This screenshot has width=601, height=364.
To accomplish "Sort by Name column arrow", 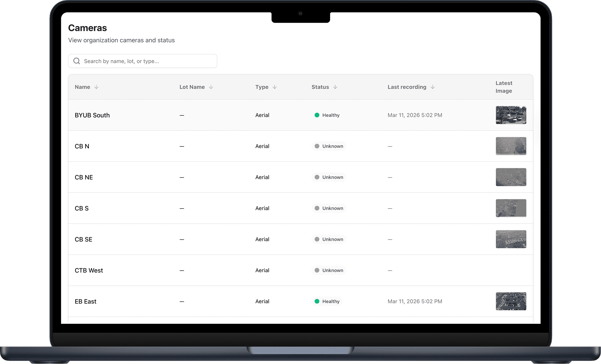I will pyautogui.click(x=97, y=87).
